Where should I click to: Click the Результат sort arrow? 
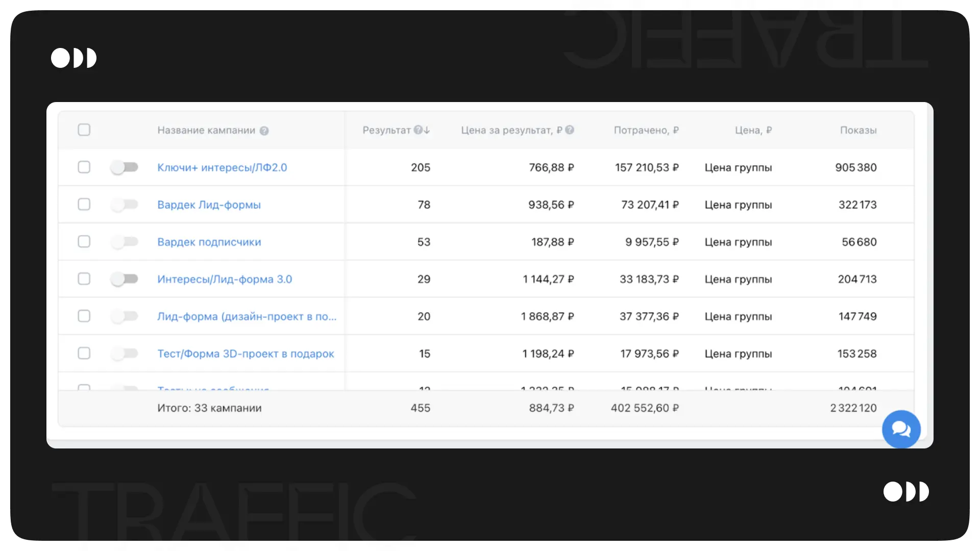point(427,130)
